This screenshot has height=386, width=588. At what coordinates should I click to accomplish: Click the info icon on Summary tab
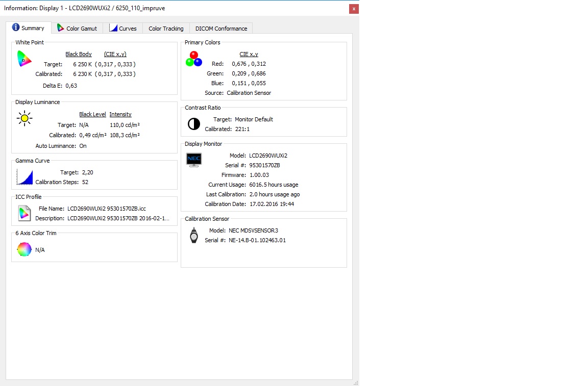point(16,28)
